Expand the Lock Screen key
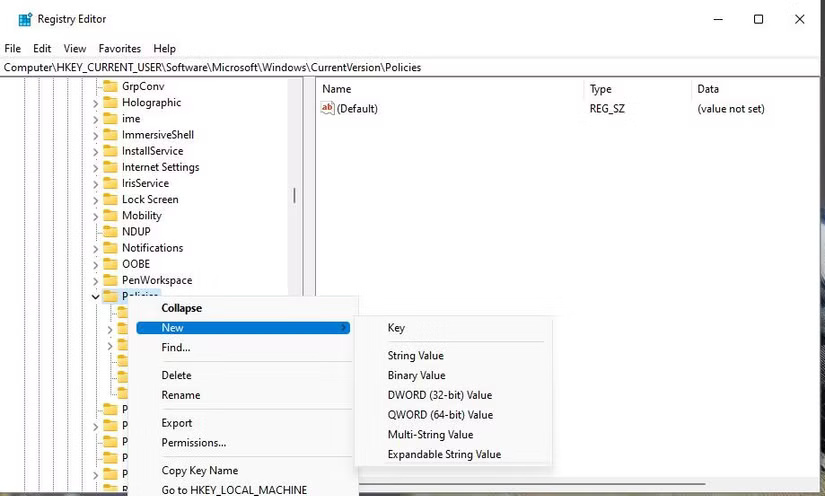Viewport: 825px width, 496px height. point(95,200)
